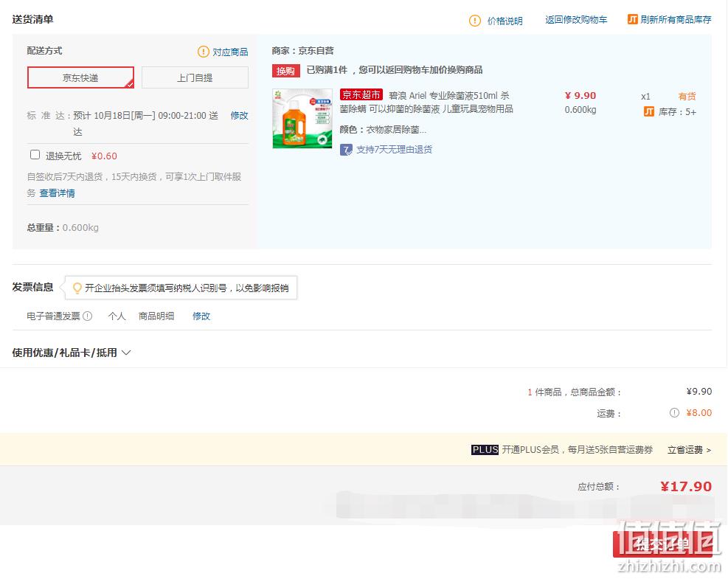Click ¥0.60 退换无忧 price
This screenshot has height=579, width=728.
pyautogui.click(x=104, y=156)
